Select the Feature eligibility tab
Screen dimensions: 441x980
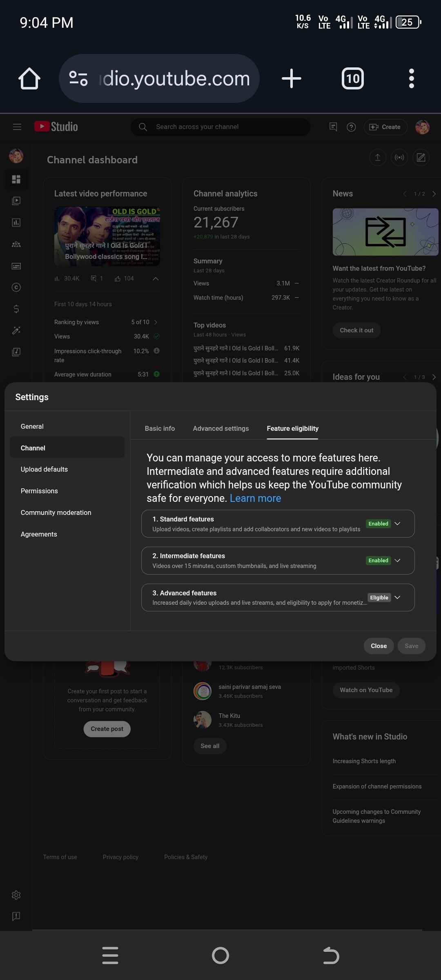coord(293,428)
